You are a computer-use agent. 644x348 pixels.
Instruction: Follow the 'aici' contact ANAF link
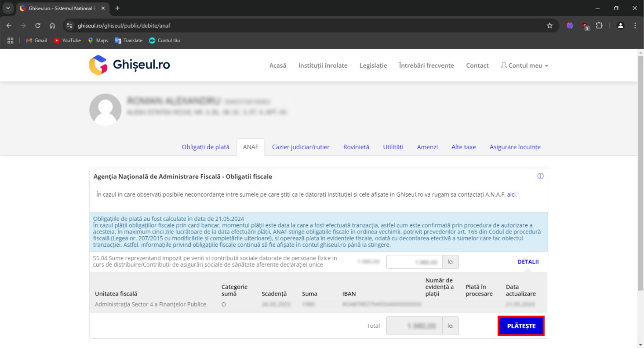tap(511, 194)
